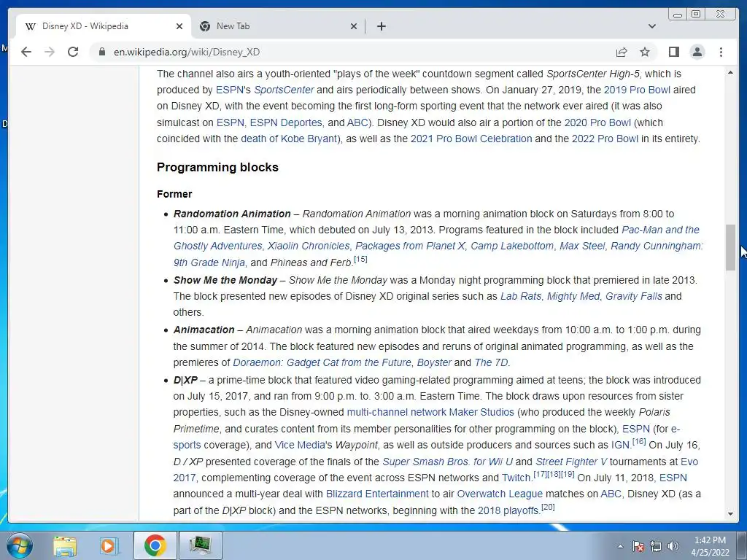
Task: Open the 2019 Pro Bowl link
Action: [x=636, y=90]
